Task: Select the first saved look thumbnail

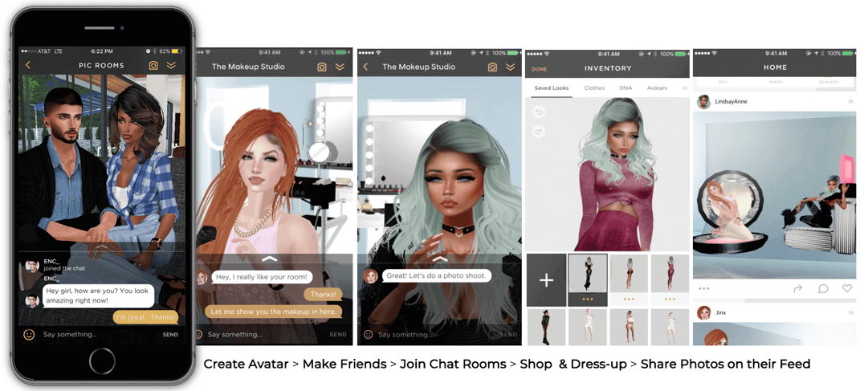Action: tap(588, 276)
